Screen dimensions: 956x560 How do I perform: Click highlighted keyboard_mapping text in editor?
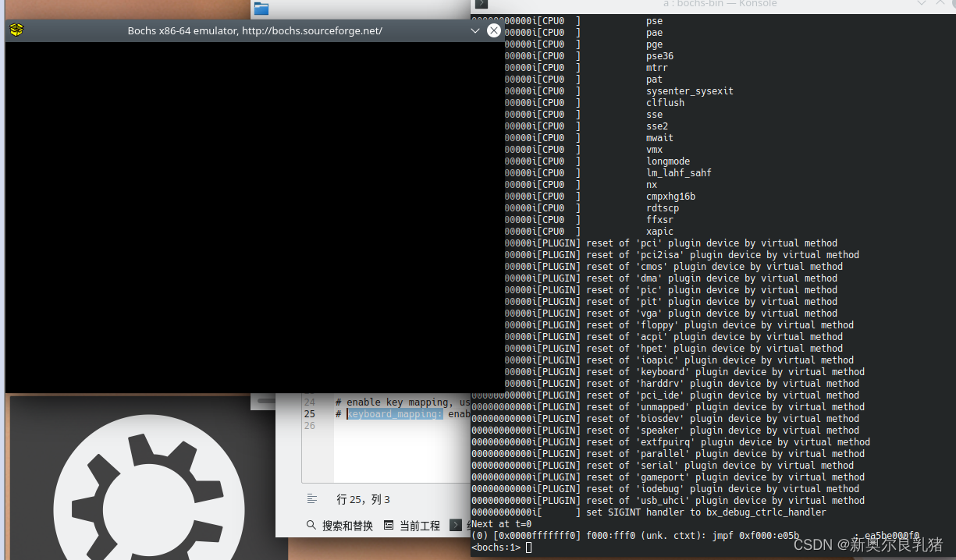395,414
